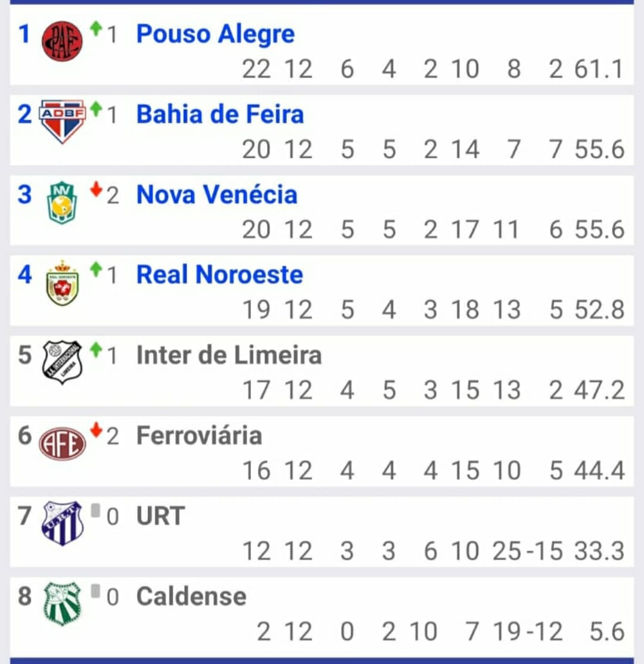Click green up arrow beside Pouso Alegre

click(x=96, y=29)
